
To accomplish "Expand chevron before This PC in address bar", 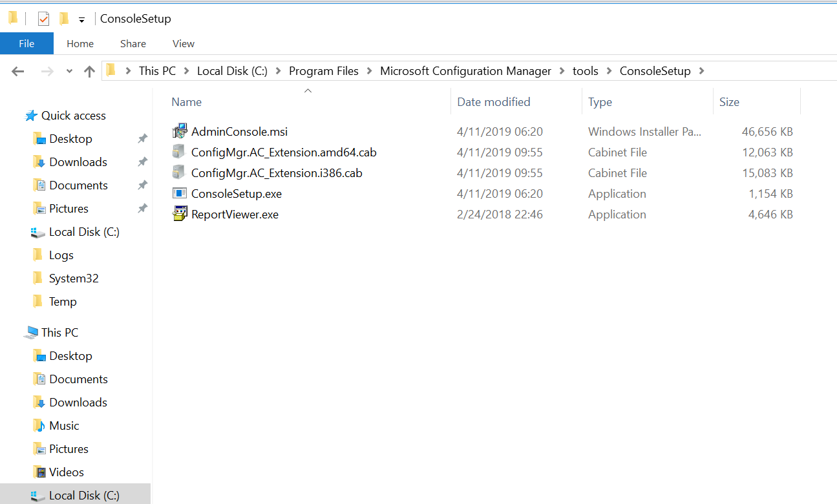I will tap(128, 71).
